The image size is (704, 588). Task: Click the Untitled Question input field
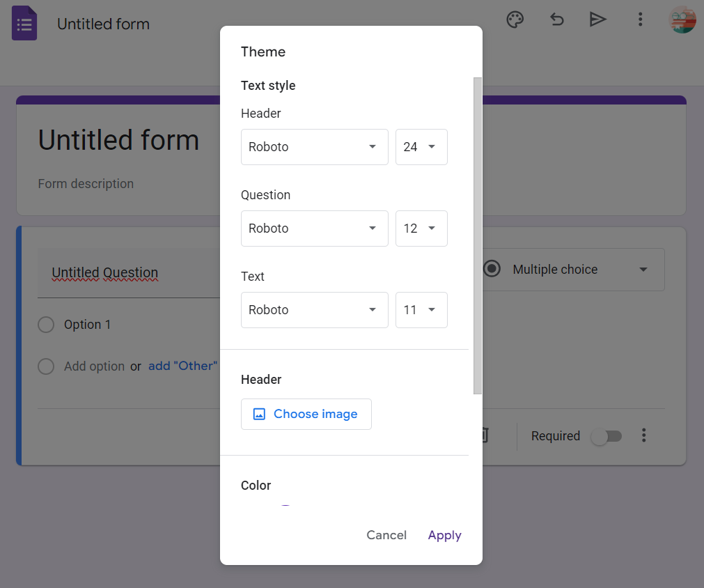[129, 273]
